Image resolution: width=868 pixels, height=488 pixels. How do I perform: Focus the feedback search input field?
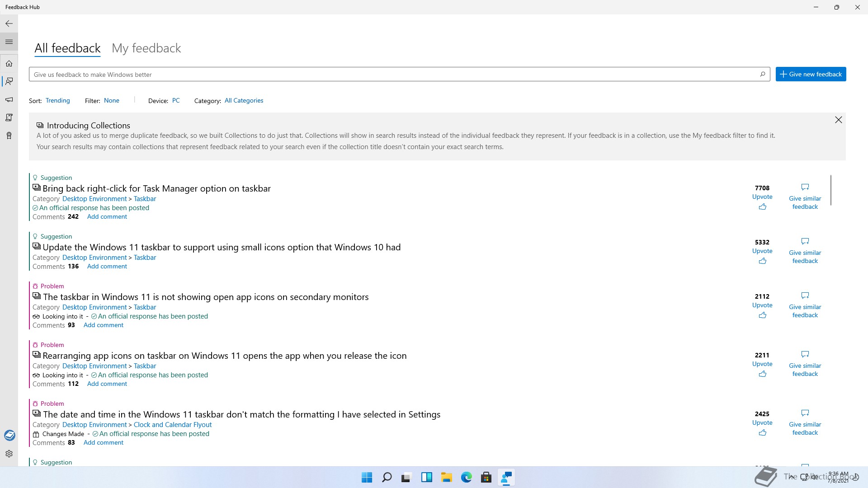click(x=393, y=74)
